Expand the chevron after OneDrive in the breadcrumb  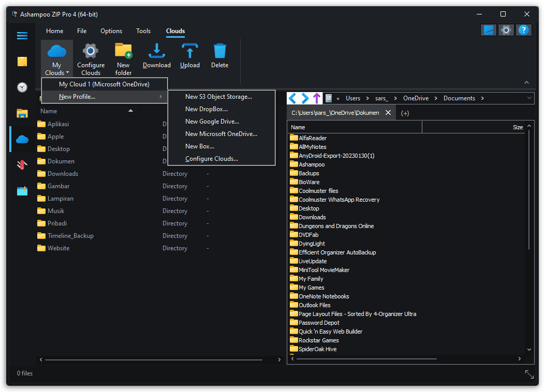(436, 98)
